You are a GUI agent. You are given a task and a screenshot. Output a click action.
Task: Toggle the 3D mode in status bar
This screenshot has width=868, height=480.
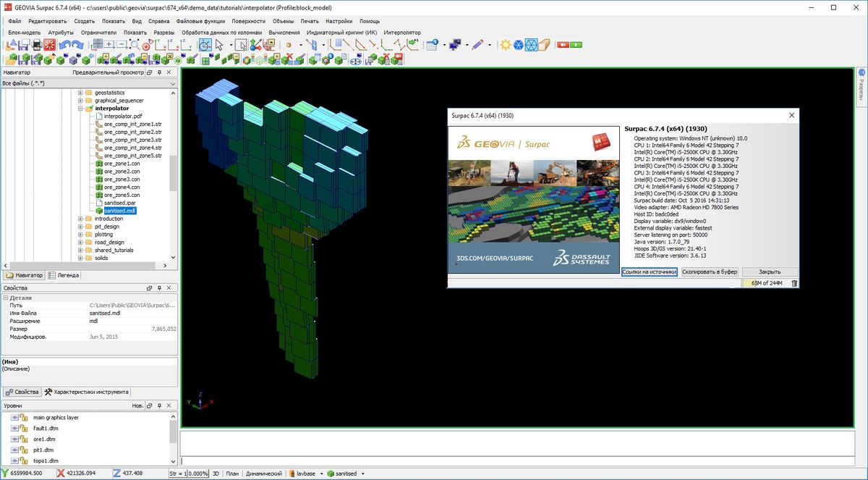click(216, 473)
